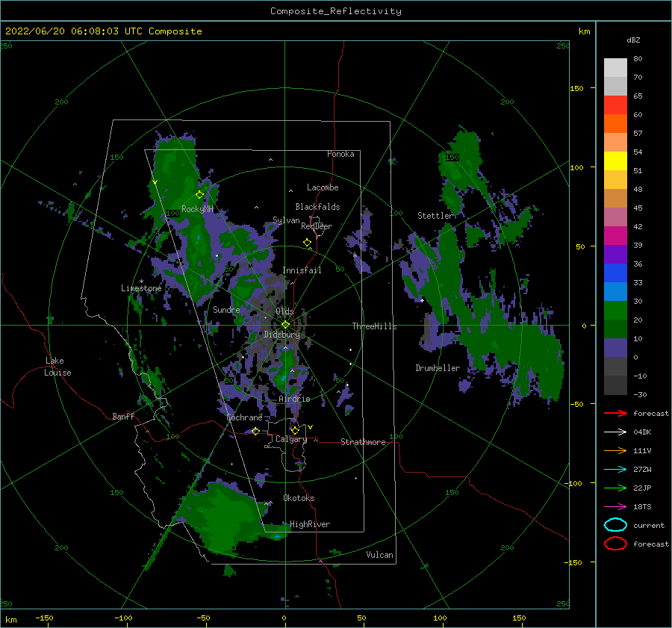The height and width of the screenshot is (628, 672).
Task: Click the Lake Louise label
Action: [57, 367]
